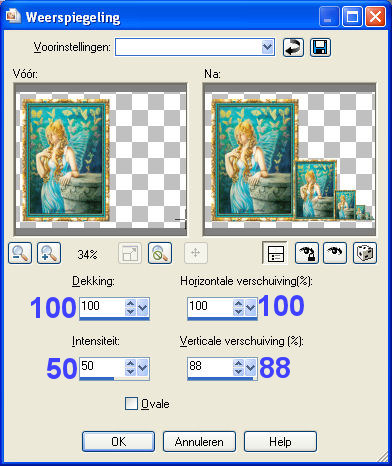This screenshot has width=392, height=466.
Task: Toggle the auto proof eye with lock
Action: pos(307,253)
